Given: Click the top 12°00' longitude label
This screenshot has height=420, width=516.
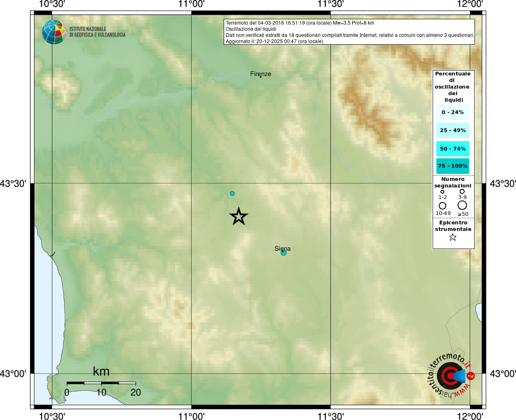Looking at the screenshot, I should (x=470, y=4).
